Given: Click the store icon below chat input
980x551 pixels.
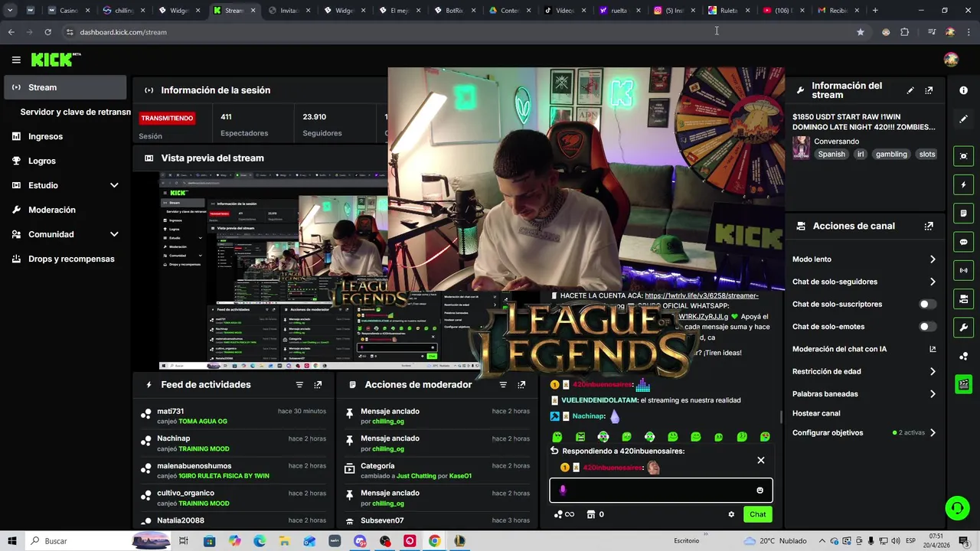Looking at the screenshot, I should pos(591,514).
